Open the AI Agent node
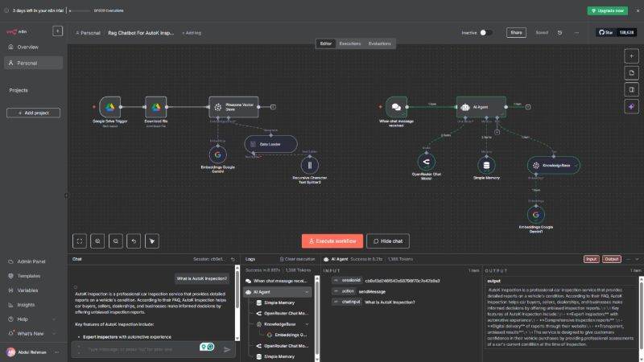Image resolution: width=644 pixels, height=362 pixels. (481, 107)
